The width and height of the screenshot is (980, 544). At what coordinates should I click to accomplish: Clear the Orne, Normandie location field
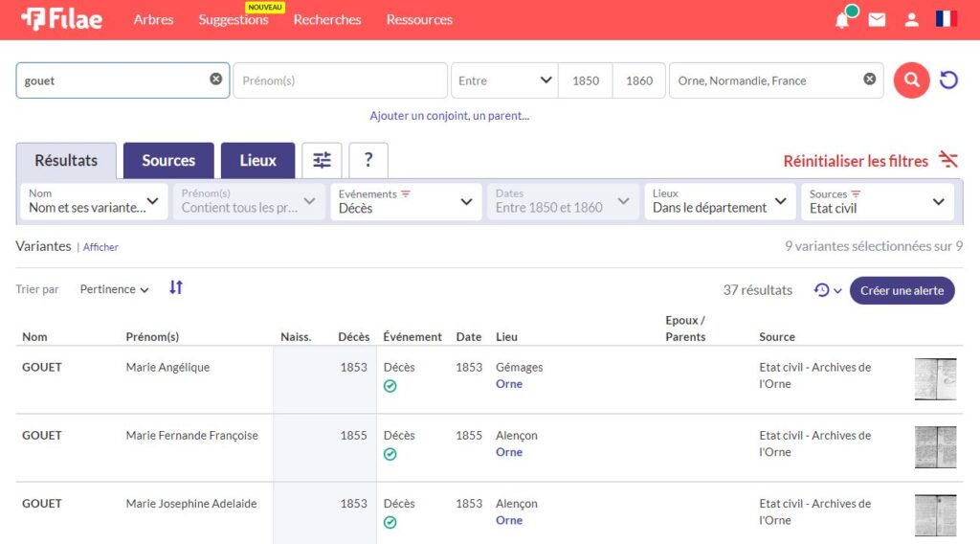click(869, 79)
